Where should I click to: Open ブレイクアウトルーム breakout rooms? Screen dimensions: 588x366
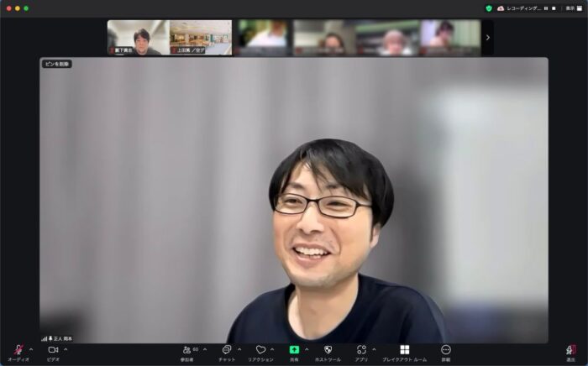[x=404, y=350]
